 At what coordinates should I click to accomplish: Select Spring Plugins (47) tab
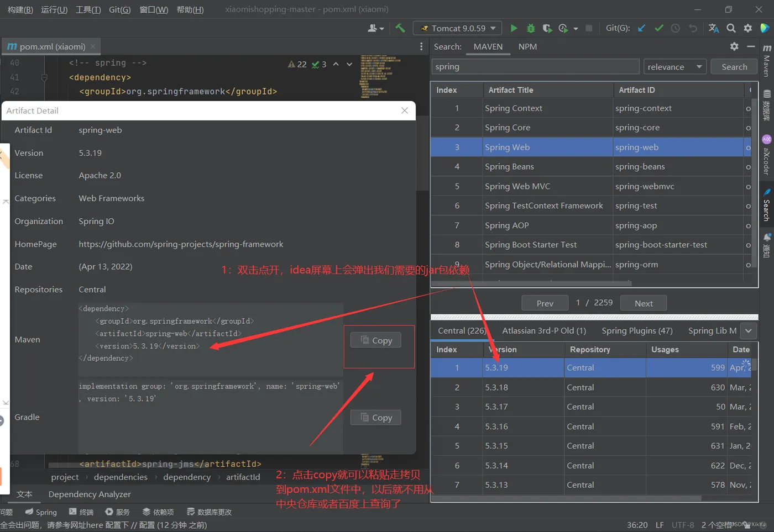point(637,330)
